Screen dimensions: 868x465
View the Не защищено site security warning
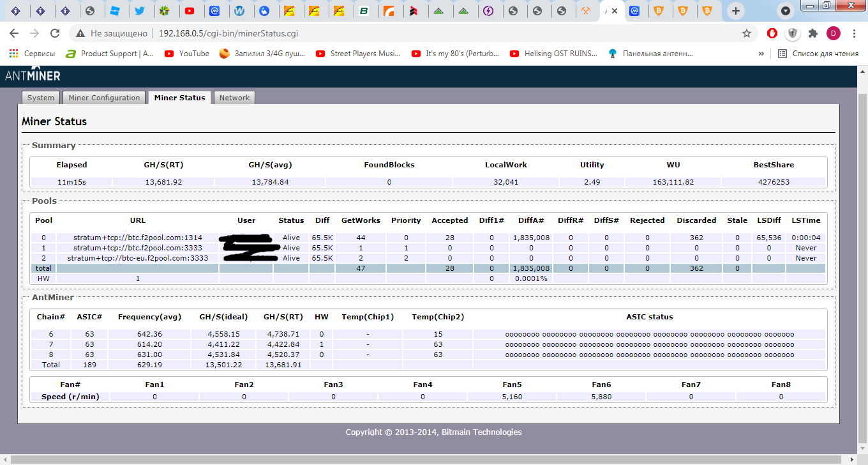(112, 33)
